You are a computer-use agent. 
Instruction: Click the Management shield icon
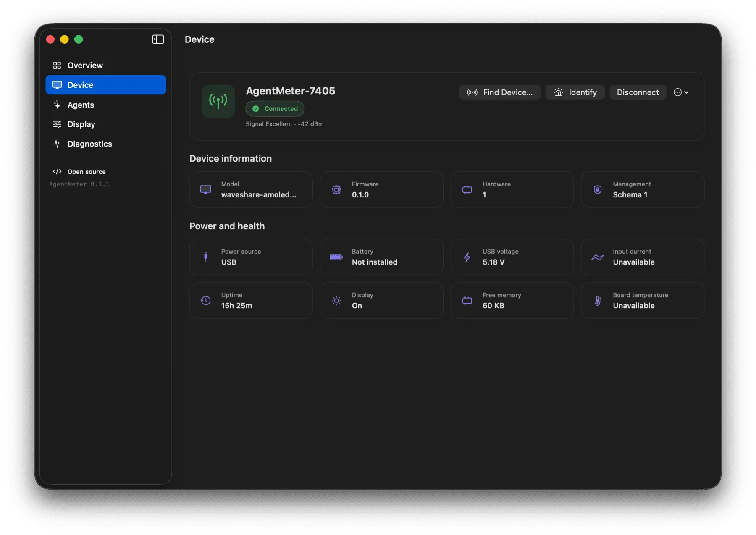[x=598, y=190]
